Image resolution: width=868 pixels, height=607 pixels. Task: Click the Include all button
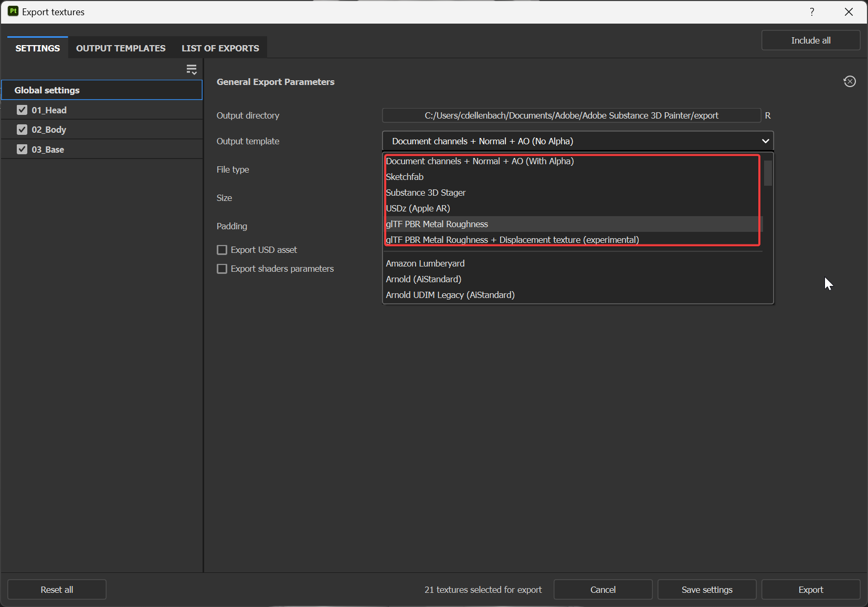click(810, 40)
